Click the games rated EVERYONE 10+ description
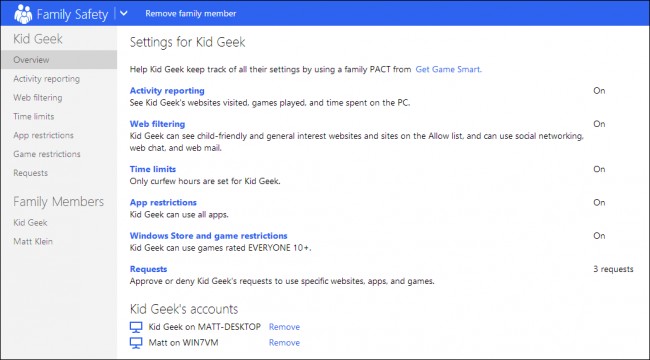The height and width of the screenshot is (360, 650). click(221, 248)
